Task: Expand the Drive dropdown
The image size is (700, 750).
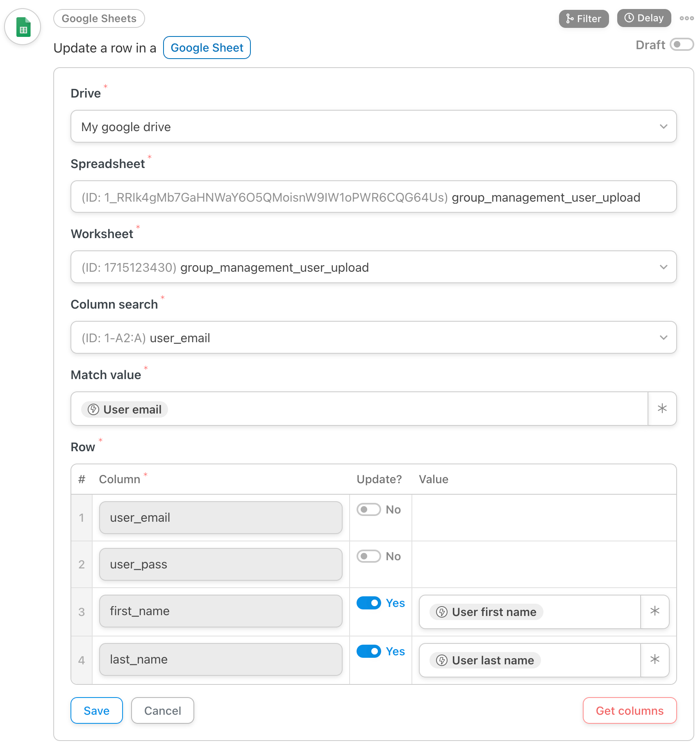Action: pos(374,127)
